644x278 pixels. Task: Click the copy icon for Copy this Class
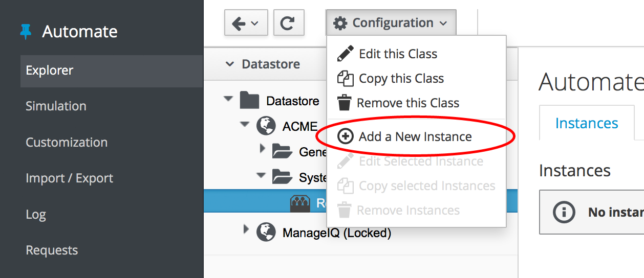(x=346, y=79)
